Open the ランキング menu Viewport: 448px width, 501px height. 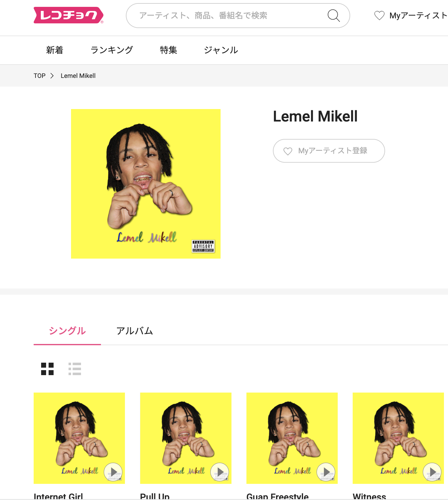[x=112, y=50]
